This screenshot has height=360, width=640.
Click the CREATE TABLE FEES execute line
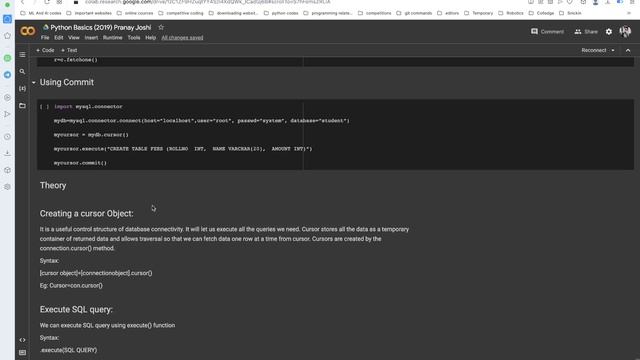[x=183, y=149]
